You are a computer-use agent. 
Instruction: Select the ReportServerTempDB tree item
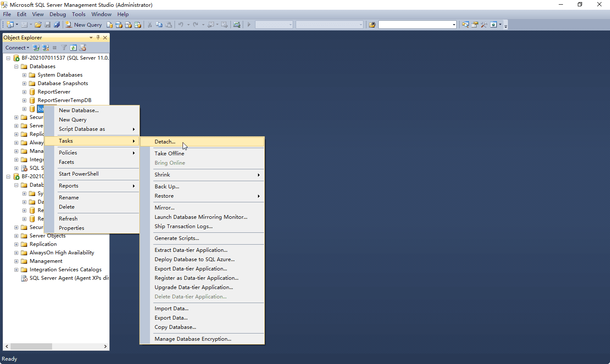64,100
